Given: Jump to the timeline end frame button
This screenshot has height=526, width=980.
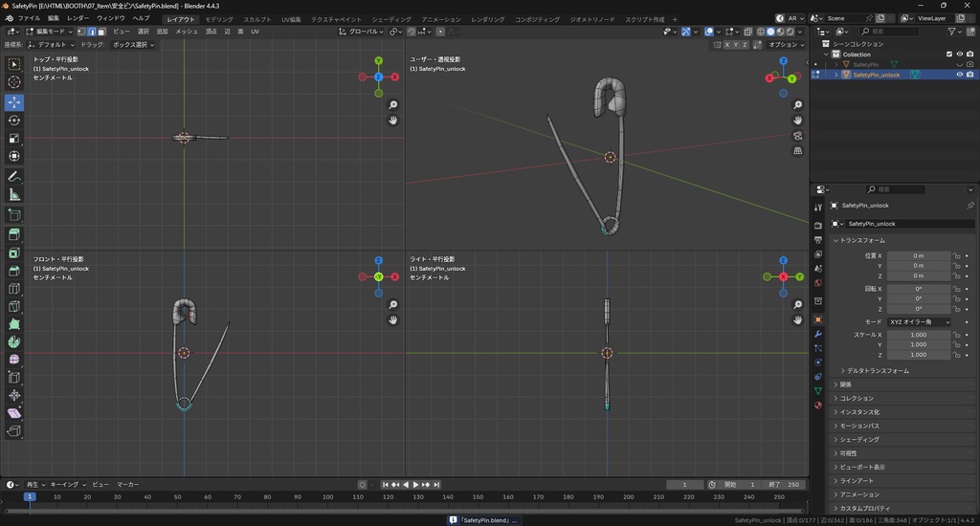Looking at the screenshot, I should point(436,485).
